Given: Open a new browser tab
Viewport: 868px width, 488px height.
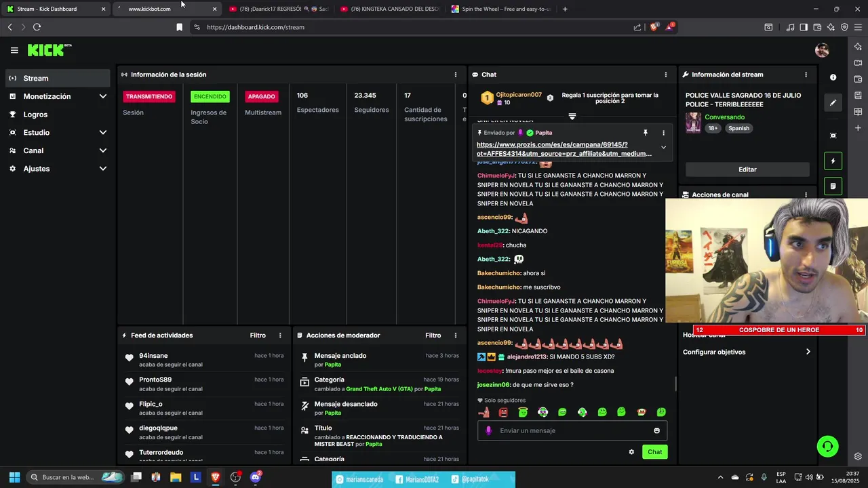Looking at the screenshot, I should [x=565, y=9].
